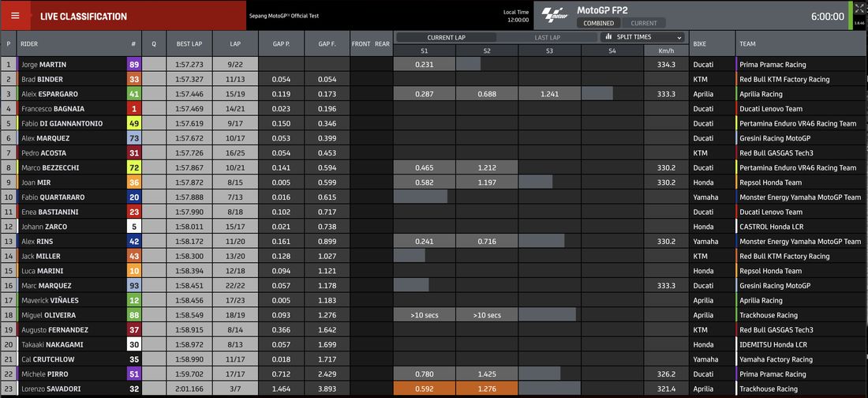
Task: Click the Km/h column header
Action: point(667,51)
